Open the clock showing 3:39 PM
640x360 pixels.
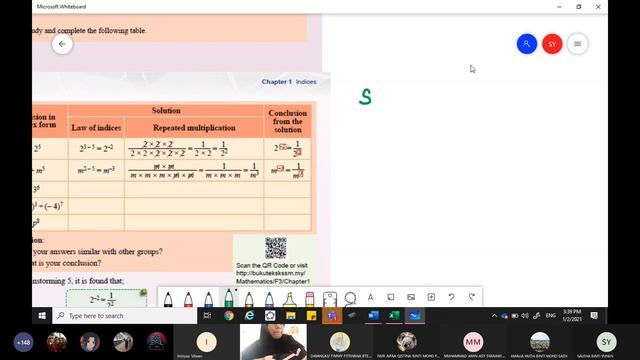[x=572, y=316]
